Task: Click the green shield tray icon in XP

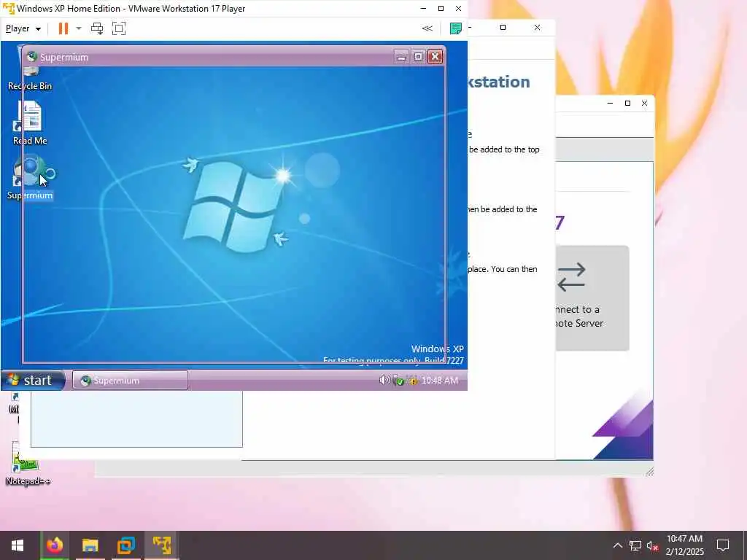Action: 398,381
